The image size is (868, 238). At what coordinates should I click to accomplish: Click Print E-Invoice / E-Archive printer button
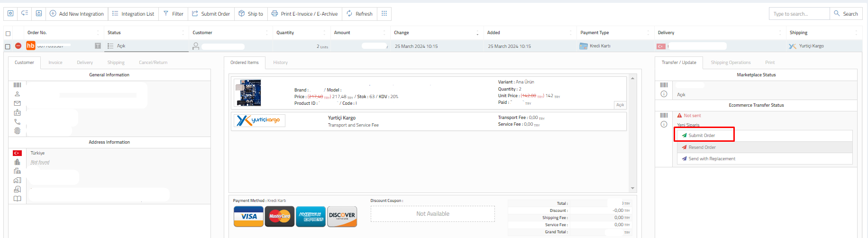click(304, 14)
